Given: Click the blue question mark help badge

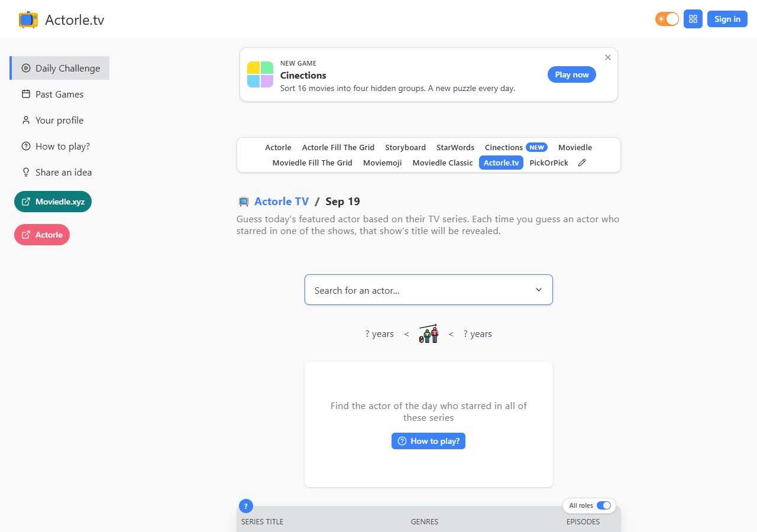Looking at the screenshot, I should pos(246,506).
